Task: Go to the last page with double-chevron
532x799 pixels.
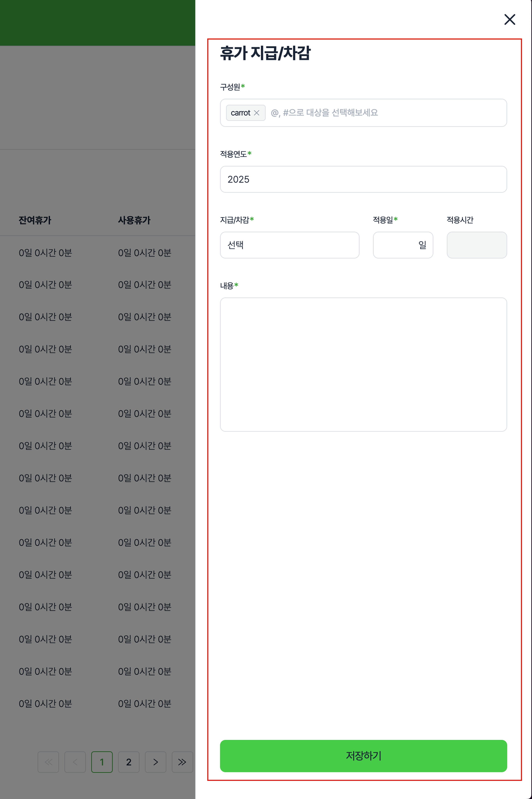Action: pyautogui.click(x=182, y=762)
